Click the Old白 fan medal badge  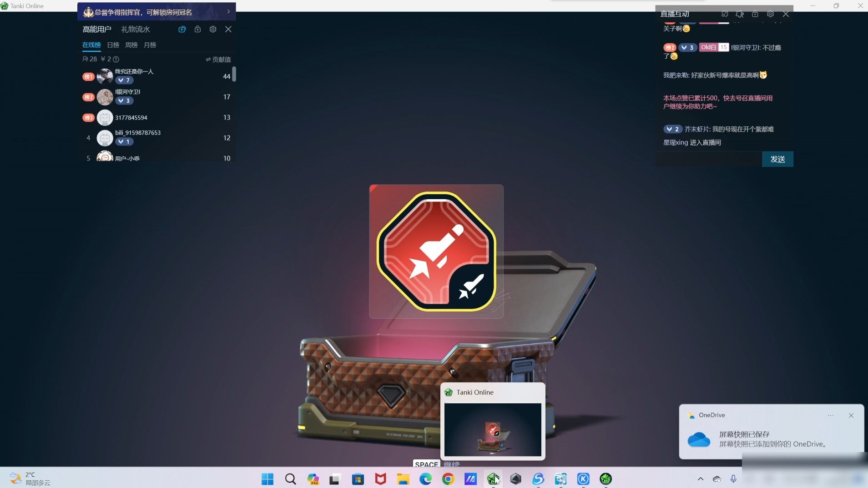tap(714, 47)
